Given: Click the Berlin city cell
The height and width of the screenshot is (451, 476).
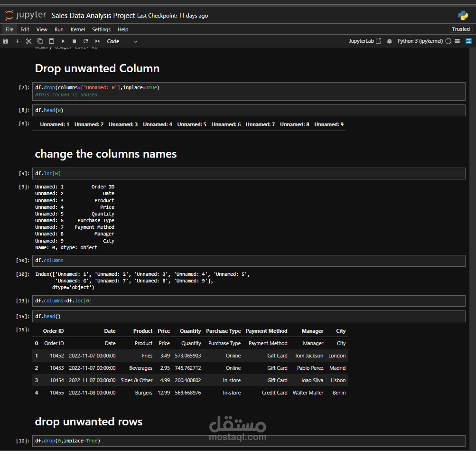Looking at the screenshot, I should 339,393.
